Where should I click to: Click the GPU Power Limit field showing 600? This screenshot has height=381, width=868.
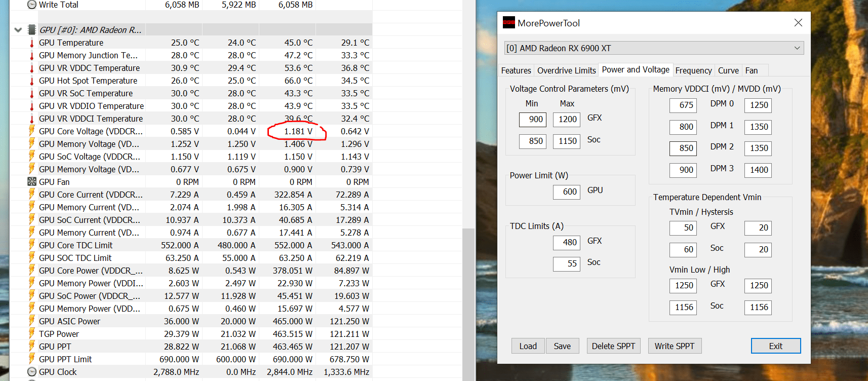(x=567, y=192)
